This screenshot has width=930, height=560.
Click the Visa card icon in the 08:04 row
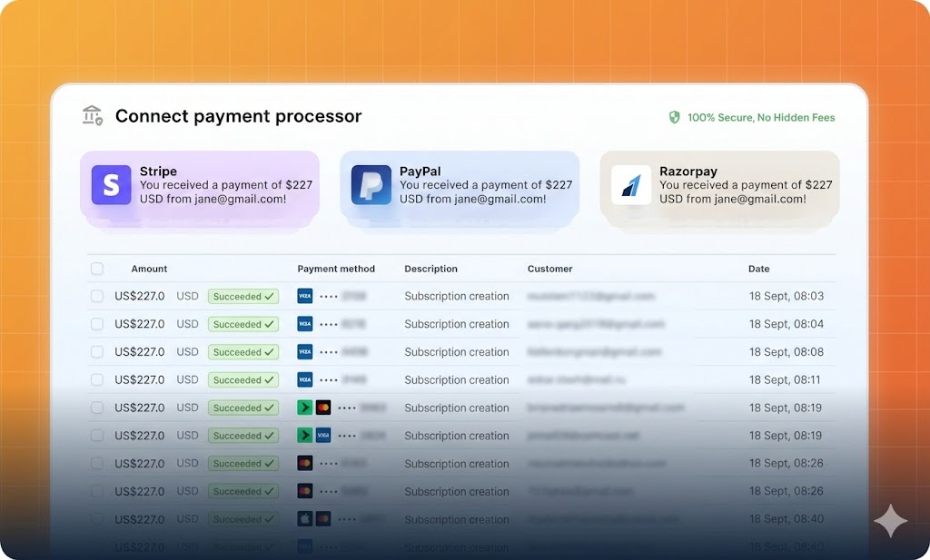pyautogui.click(x=305, y=323)
